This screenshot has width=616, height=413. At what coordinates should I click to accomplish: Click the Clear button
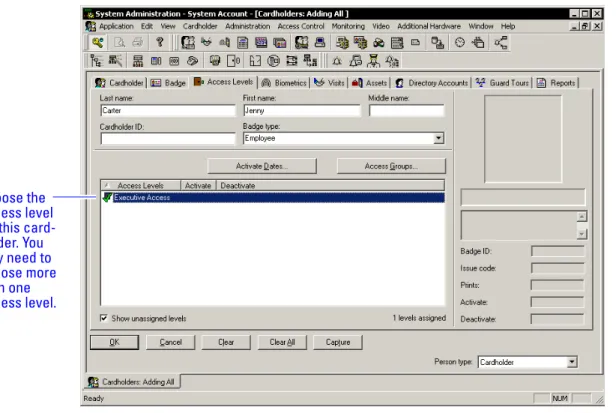(226, 342)
